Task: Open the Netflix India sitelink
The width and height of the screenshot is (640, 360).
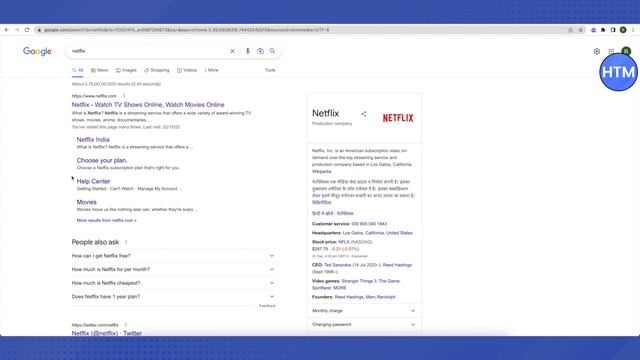Action: pos(93,140)
